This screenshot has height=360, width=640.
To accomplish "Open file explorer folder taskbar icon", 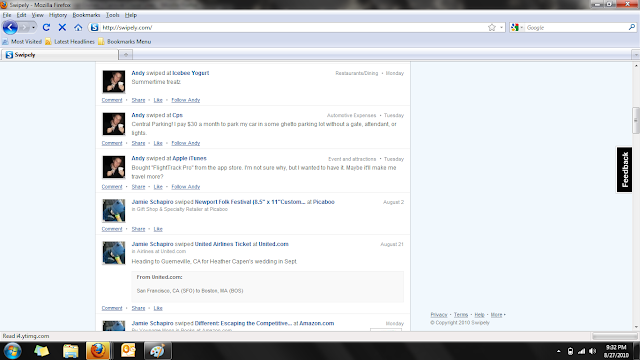I will pos(70,351).
